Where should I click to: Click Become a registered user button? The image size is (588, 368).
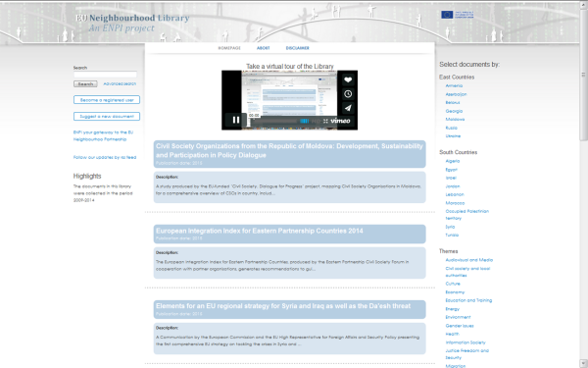click(107, 100)
